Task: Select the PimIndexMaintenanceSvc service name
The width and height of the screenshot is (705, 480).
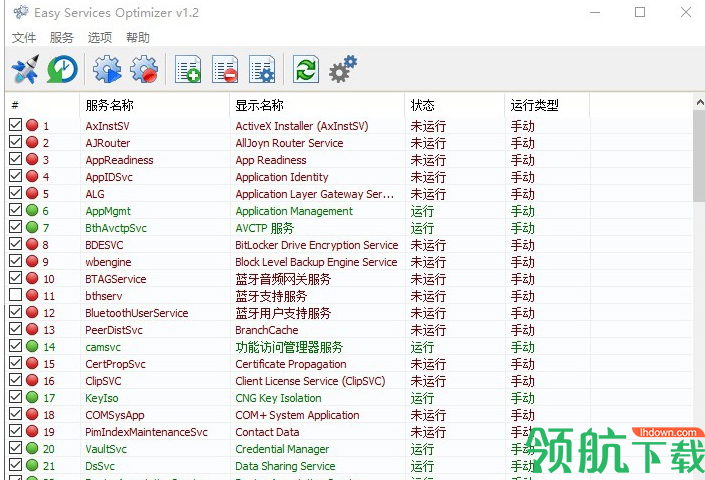Action: [x=147, y=432]
